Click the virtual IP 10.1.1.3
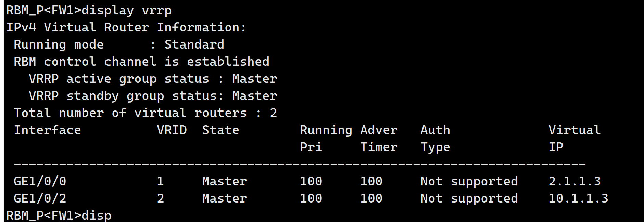 (578, 198)
